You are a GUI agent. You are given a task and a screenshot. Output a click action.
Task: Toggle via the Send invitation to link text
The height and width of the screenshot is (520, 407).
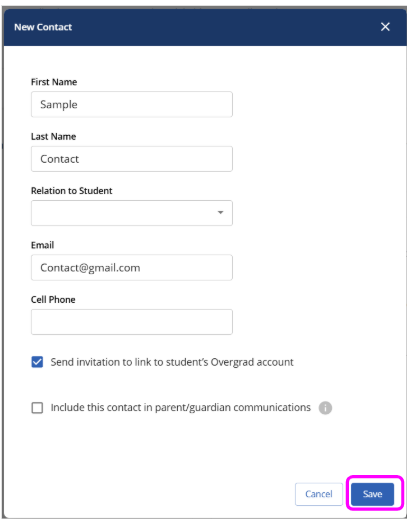(x=172, y=362)
